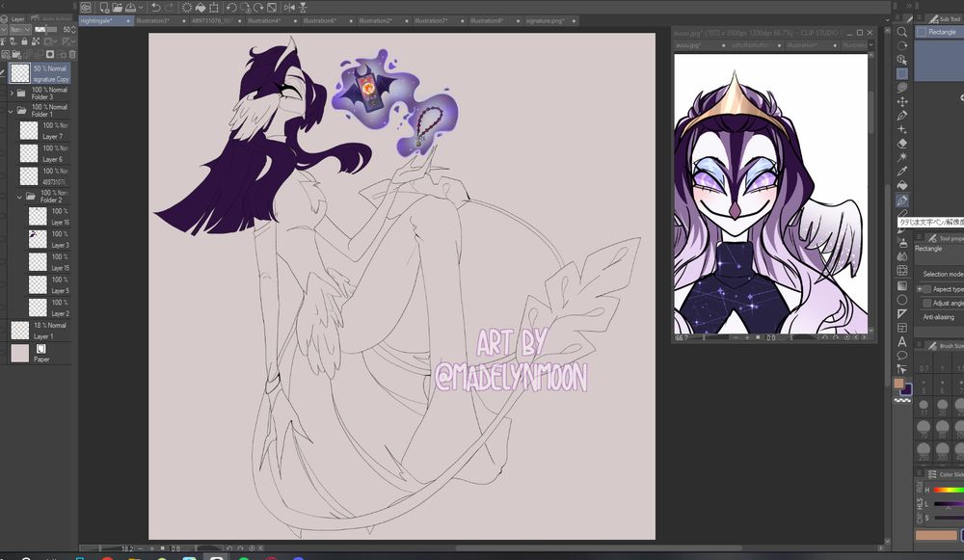
Task: Select the Fill bucket tool in the tool palette
Action: point(902,185)
